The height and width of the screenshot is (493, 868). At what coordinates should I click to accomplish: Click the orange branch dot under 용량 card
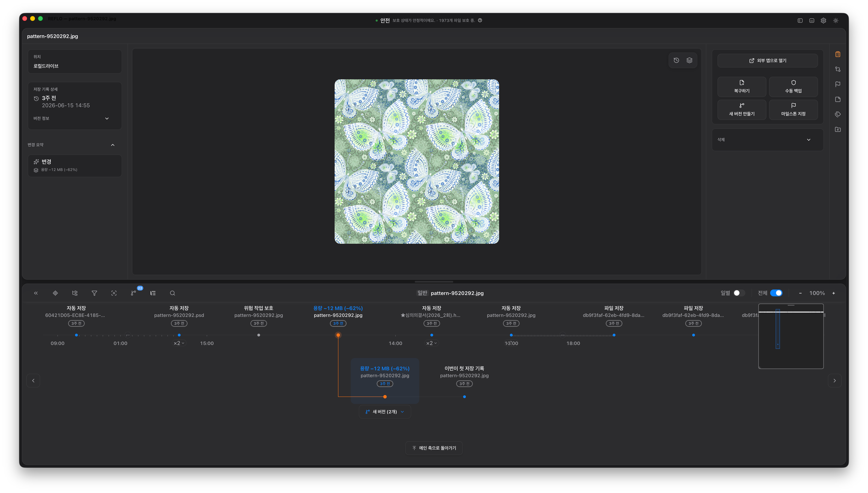[385, 397]
